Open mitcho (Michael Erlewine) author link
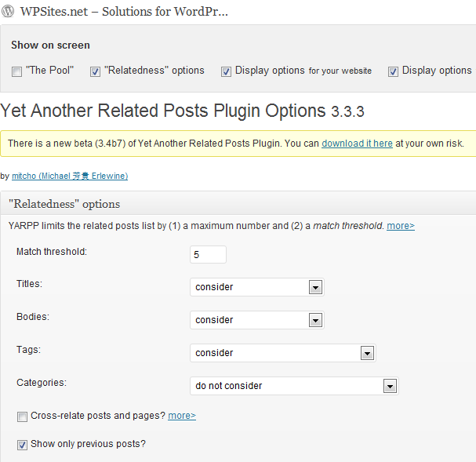 pos(70,176)
